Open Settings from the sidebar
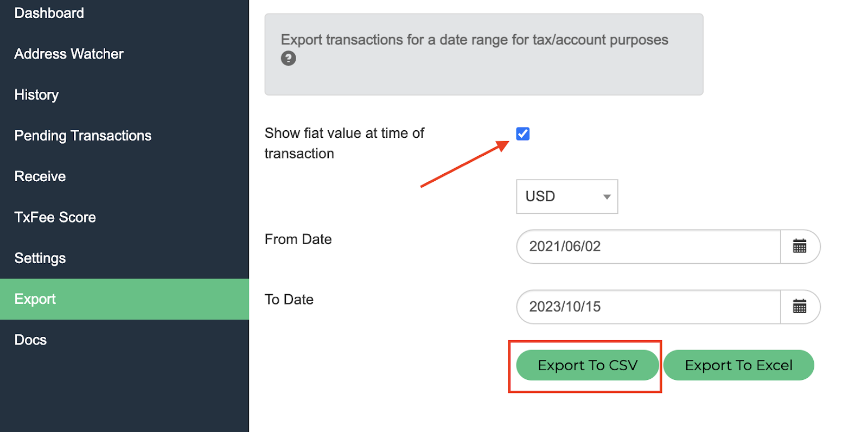 pyautogui.click(x=40, y=258)
